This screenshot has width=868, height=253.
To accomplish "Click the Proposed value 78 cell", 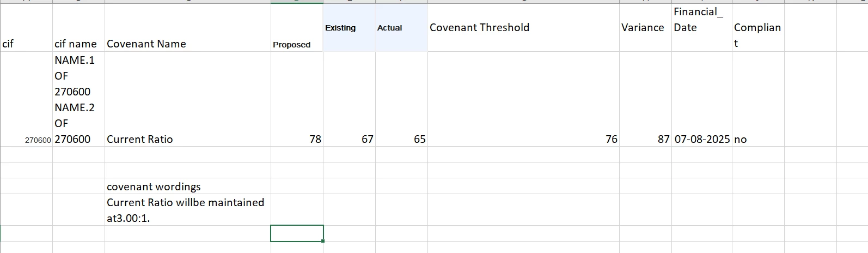I will click(x=297, y=99).
